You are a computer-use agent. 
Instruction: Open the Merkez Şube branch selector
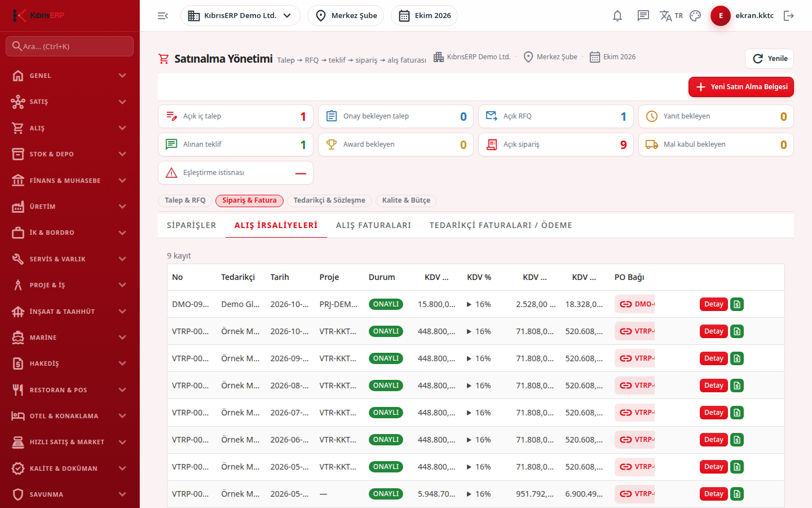tap(346, 16)
